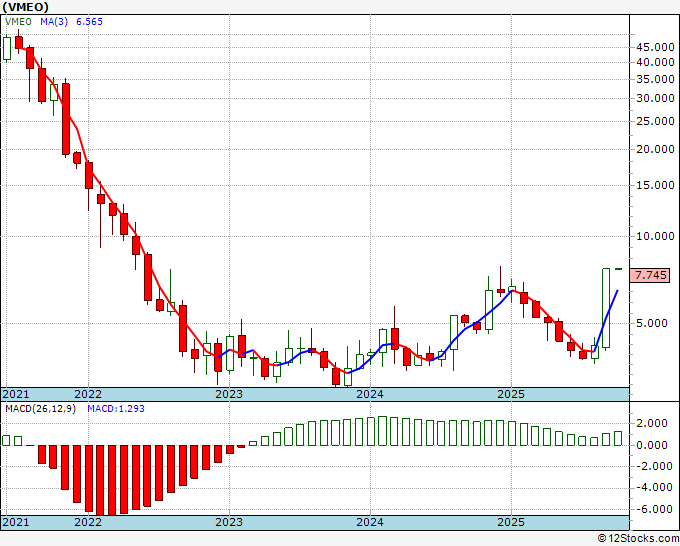Click the 40.000 price axis label
Screen dimensions: 680x546
[x=655, y=62]
